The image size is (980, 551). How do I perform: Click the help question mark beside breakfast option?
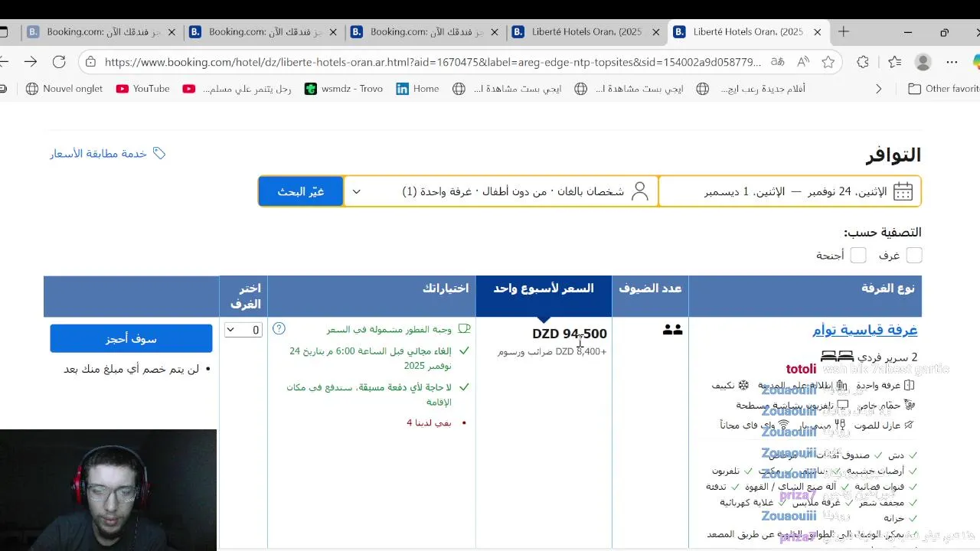pos(279,329)
